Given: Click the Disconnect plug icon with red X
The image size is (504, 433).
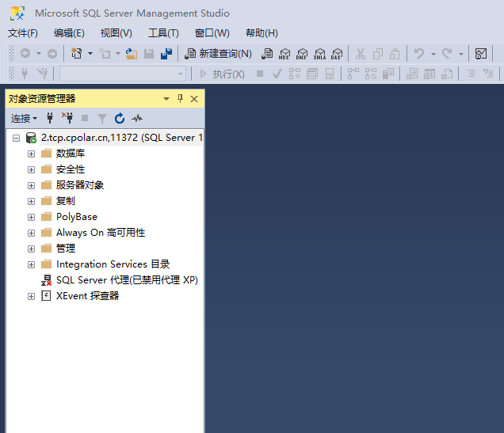Looking at the screenshot, I should [67, 118].
